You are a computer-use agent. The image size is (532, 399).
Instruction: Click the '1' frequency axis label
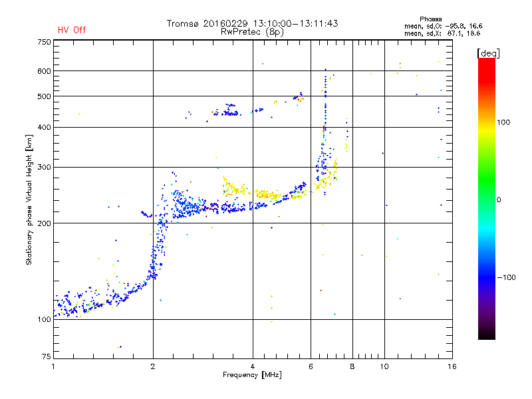53,366
